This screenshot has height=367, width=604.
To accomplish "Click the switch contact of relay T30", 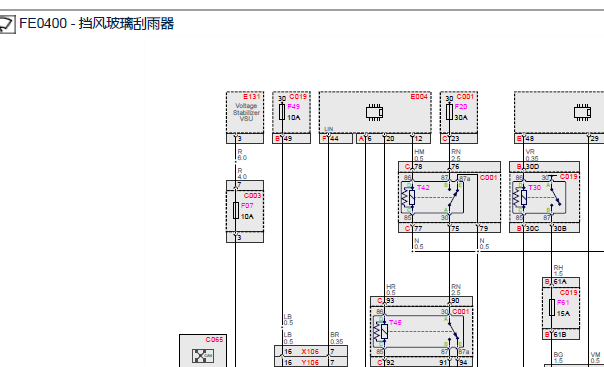I will click(555, 197).
